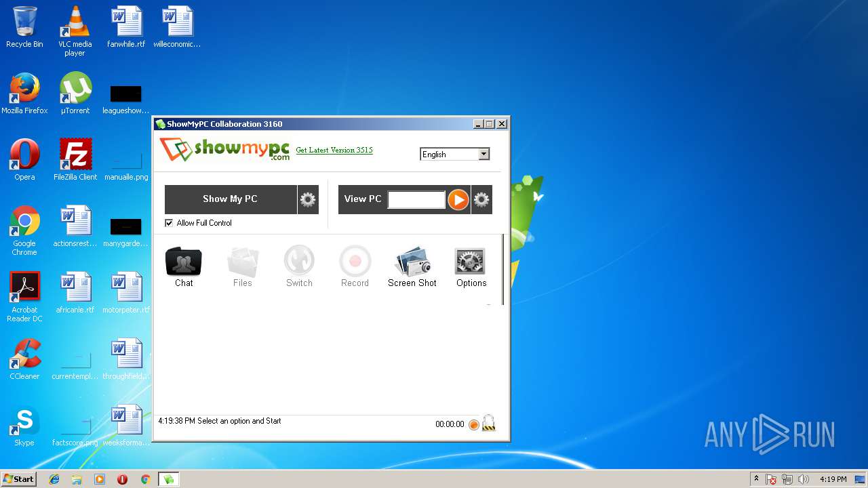Screen dimensions: 868x488
Task: Launch Chrome from the taskbar
Action: click(145, 479)
